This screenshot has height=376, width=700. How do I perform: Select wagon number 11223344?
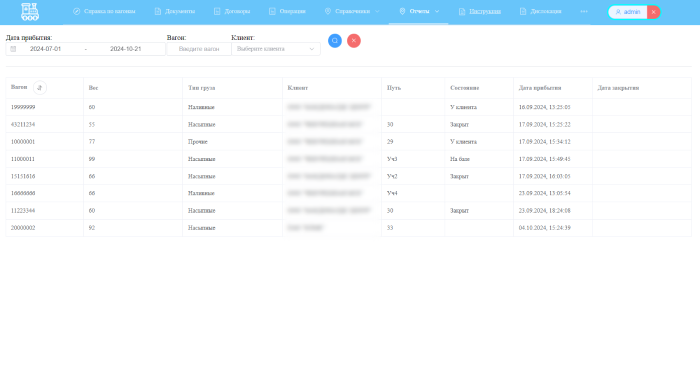pyautogui.click(x=23, y=210)
